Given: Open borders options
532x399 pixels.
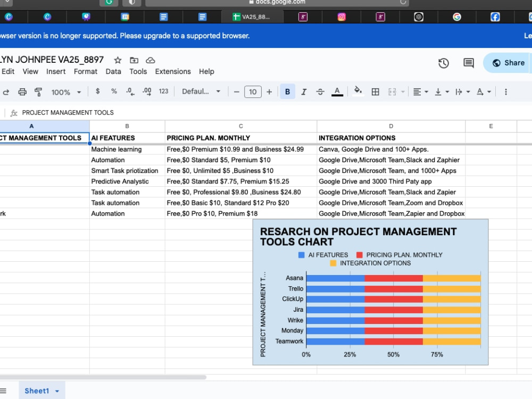Looking at the screenshot, I should (375, 92).
